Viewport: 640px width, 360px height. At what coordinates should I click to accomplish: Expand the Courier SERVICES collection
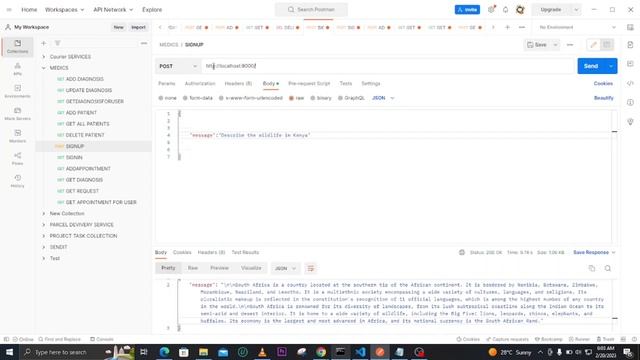(x=44, y=57)
